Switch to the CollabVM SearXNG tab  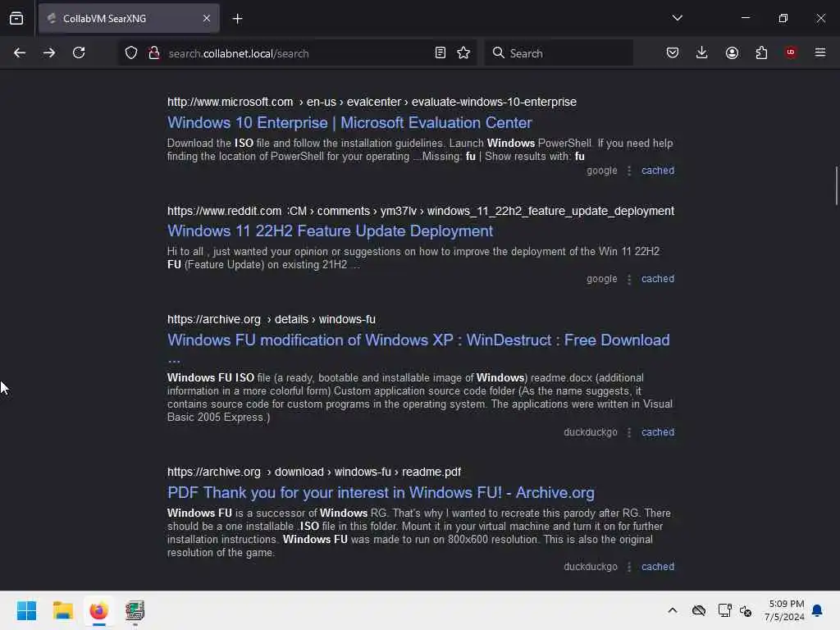[x=129, y=18]
